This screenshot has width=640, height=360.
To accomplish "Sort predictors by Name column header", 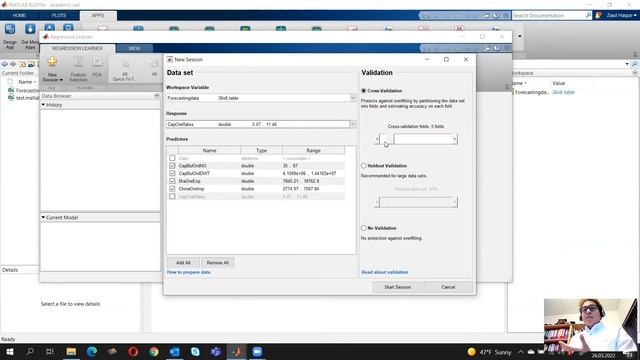I will pyautogui.click(x=209, y=150).
